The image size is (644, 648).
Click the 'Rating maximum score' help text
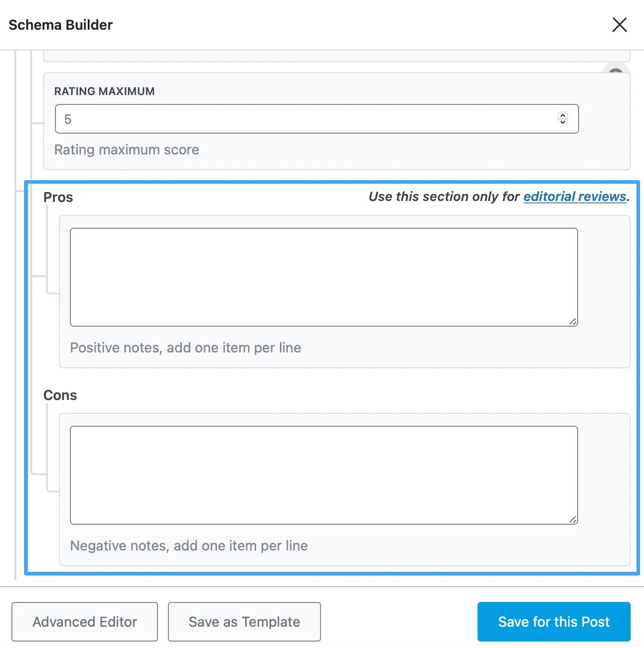pyautogui.click(x=126, y=150)
